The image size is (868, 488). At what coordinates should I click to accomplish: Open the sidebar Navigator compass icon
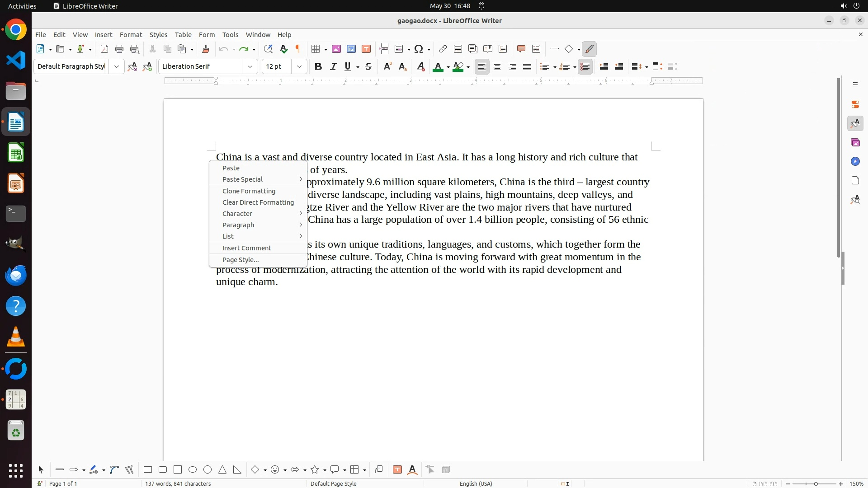pyautogui.click(x=855, y=162)
